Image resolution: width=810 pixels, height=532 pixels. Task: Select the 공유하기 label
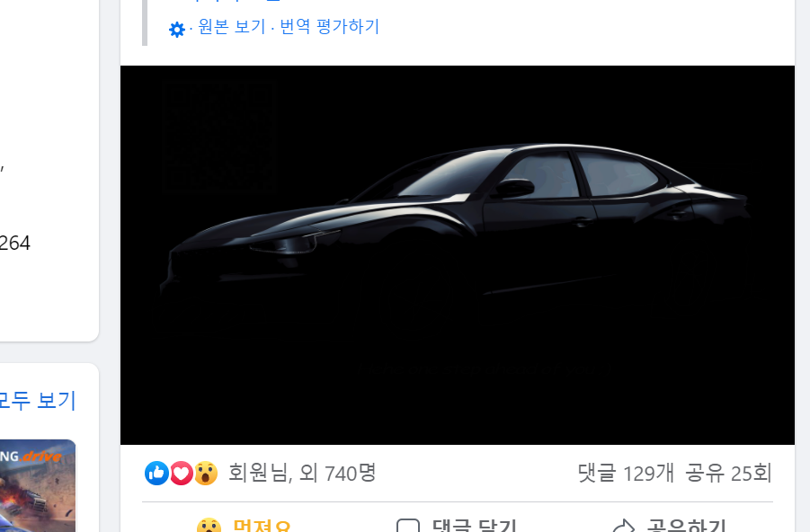tap(687, 526)
